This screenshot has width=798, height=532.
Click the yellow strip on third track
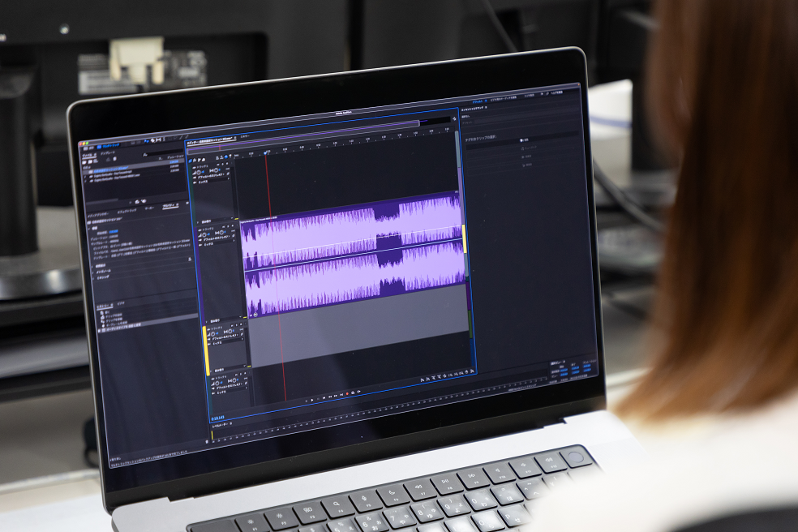pyautogui.click(x=206, y=349)
